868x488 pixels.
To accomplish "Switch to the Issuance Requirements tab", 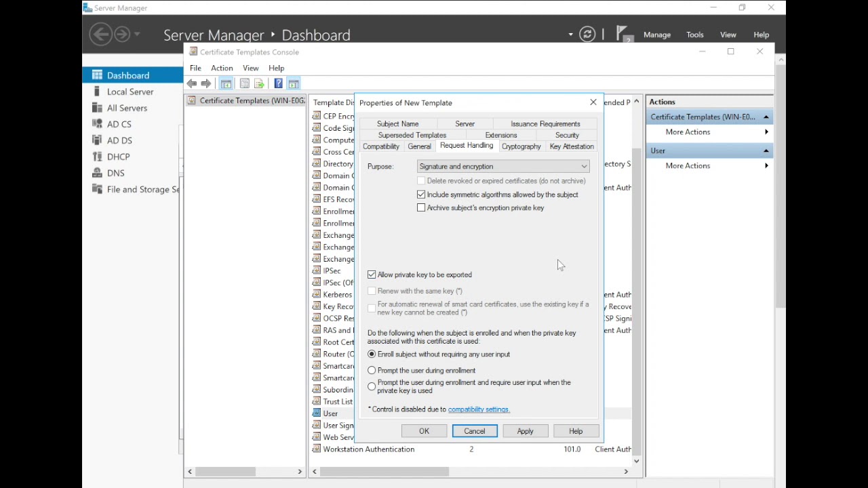I will click(545, 124).
